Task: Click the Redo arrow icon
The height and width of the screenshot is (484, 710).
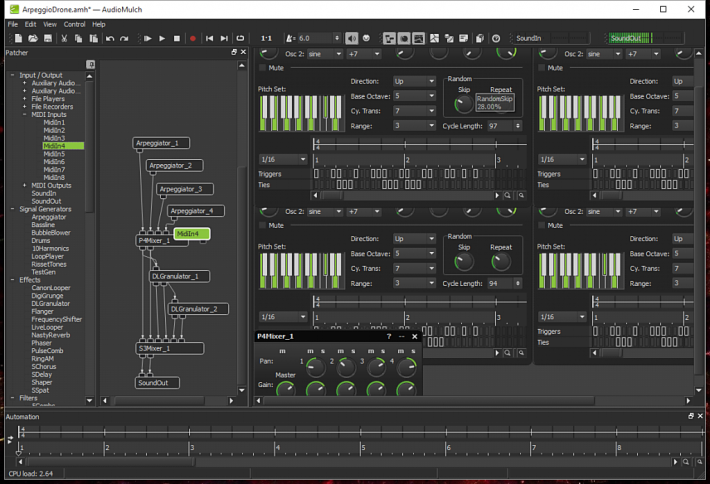Action: point(124,38)
